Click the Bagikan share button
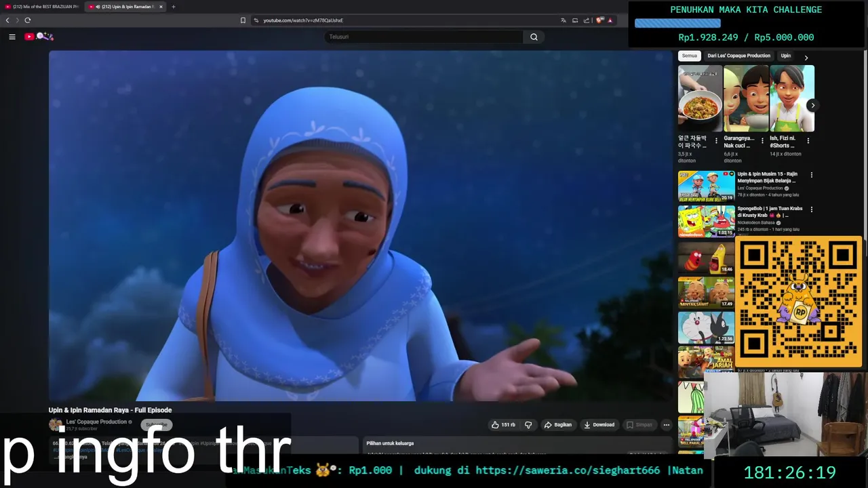This screenshot has height=488, width=868. (557, 425)
